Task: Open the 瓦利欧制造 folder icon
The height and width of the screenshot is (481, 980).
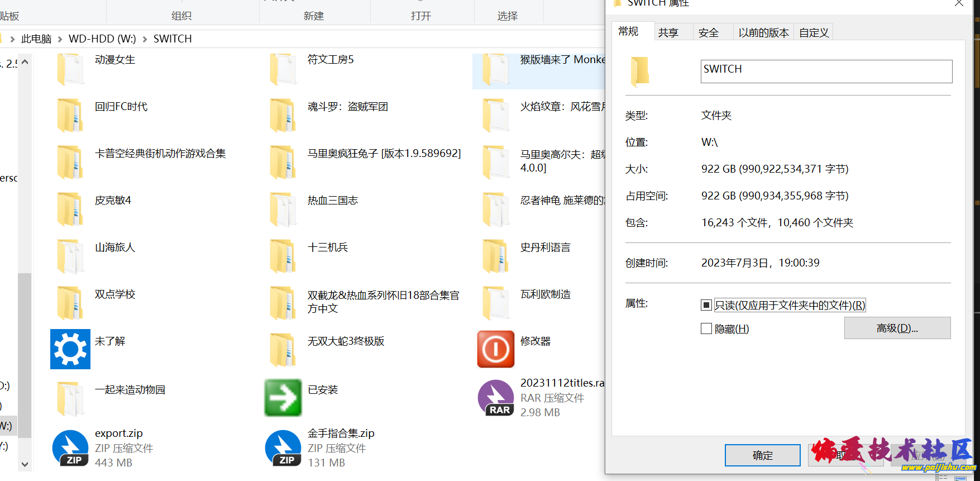Action: pos(496,303)
